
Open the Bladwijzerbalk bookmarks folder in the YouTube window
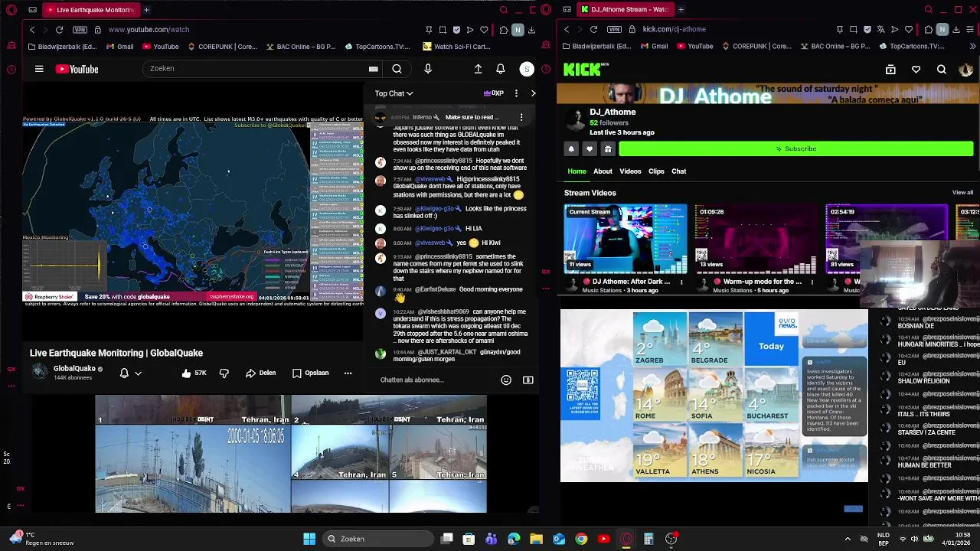(62, 47)
